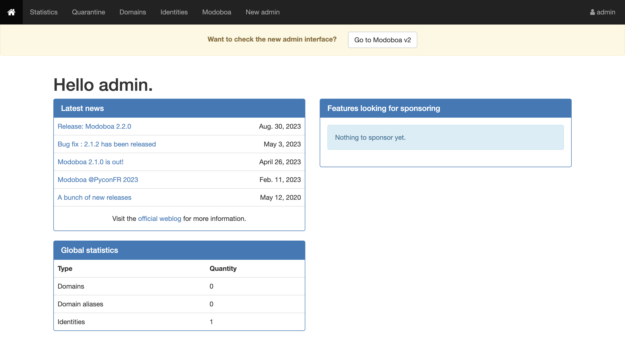Open Bug fix : 2.1.2 has been released
The height and width of the screenshot is (364, 625).
[x=107, y=144]
